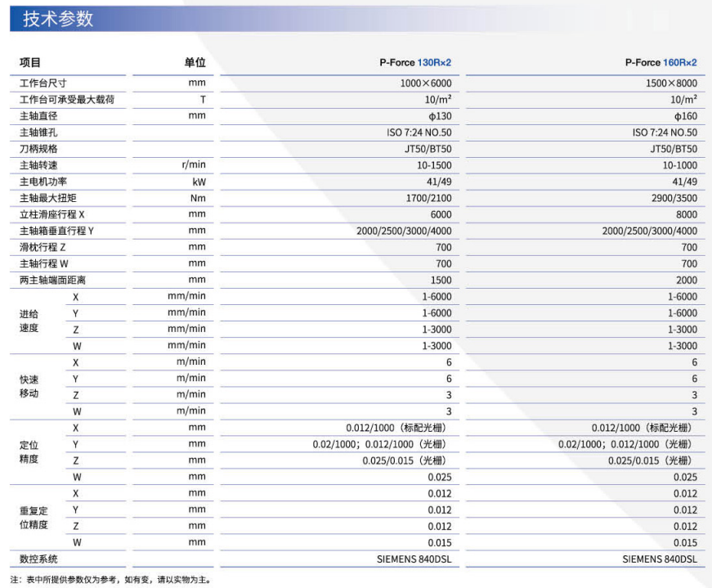The image size is (712, 588).
Task: Click the torque value 2900/3500
Action: tap(674, 198)
